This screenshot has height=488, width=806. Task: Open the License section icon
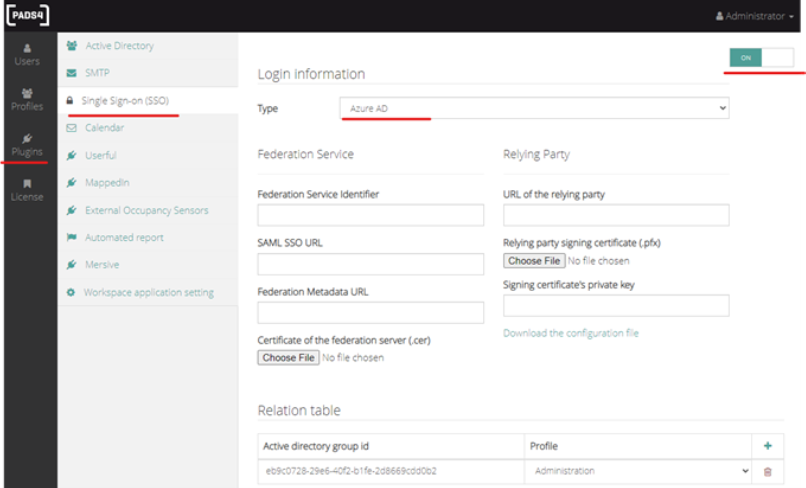(x=27, y=184)
